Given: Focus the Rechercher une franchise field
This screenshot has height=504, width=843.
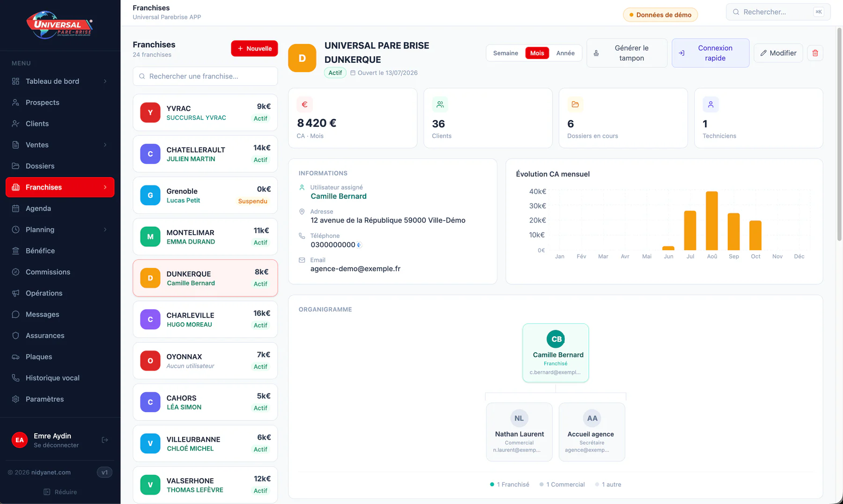Looking at the screenshot, I should pos(205,76).
